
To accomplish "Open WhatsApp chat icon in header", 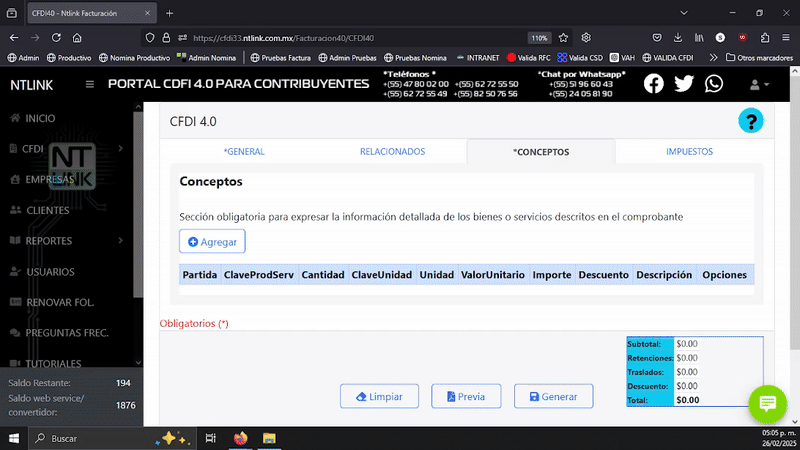I will click(x=714, y=83).
